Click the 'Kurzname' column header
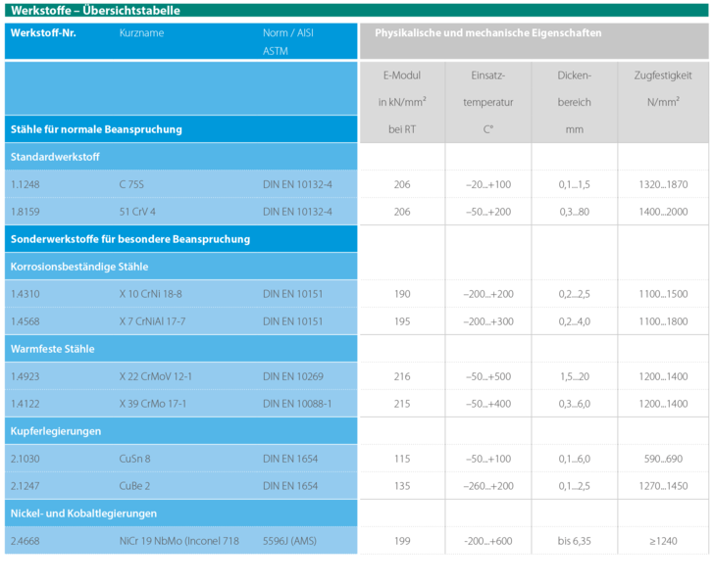The width and height of the screenshot is (714, 588). pyautogui.click(x=141, y=32)
